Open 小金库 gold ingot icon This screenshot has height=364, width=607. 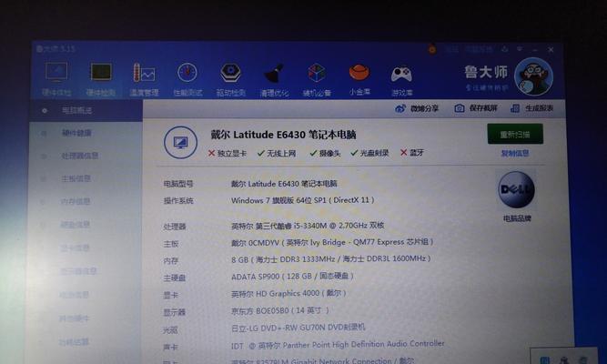[x=359, y=72]
